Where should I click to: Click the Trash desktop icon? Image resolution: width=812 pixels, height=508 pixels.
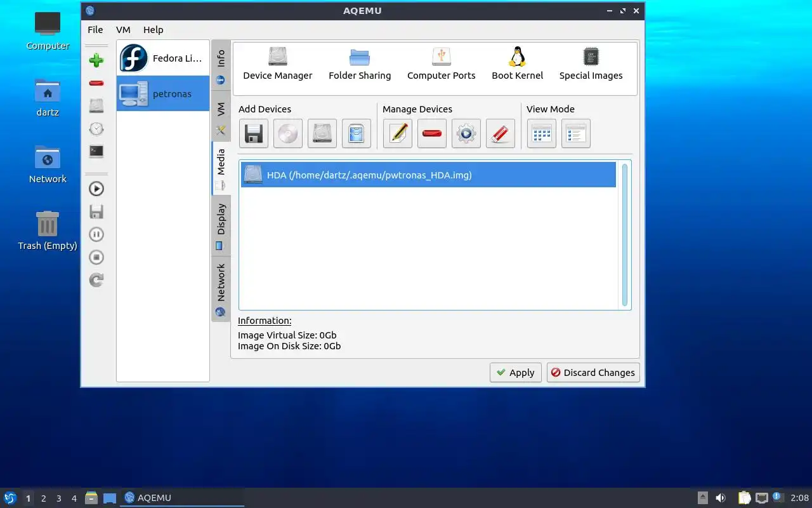(48, 231)
